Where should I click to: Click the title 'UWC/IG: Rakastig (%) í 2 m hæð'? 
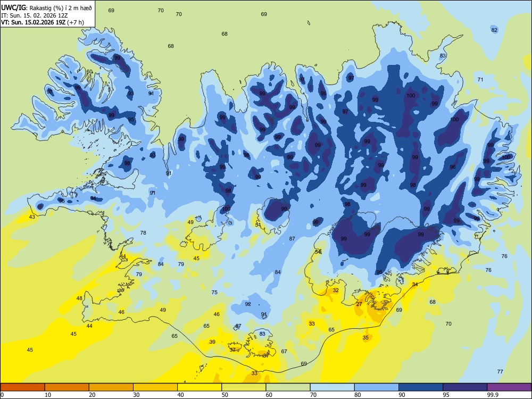point(46,7)
